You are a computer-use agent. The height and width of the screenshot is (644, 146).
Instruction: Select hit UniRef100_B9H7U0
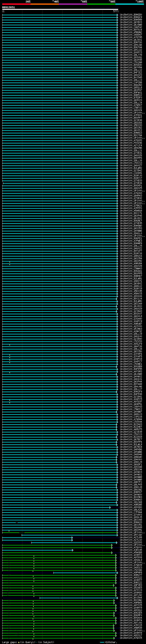[131, 42]
